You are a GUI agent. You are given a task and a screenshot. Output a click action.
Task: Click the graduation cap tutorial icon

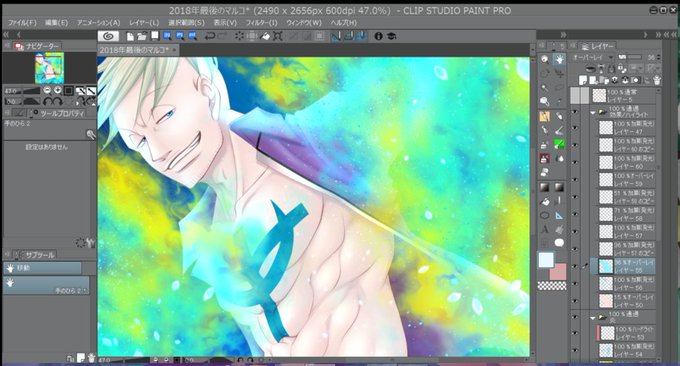tap(392, 36)
